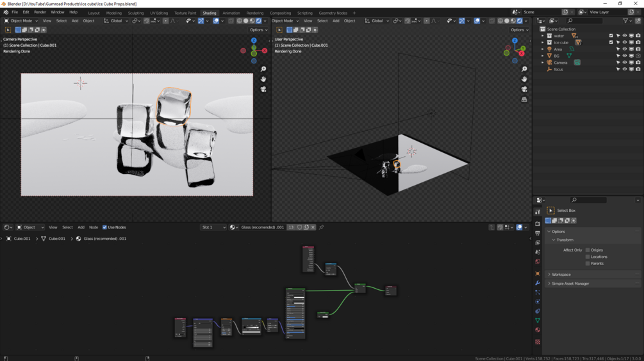Click Options button in the right viewport
The height and width of the screenshot is (361, 644).
tap(519, 29)
